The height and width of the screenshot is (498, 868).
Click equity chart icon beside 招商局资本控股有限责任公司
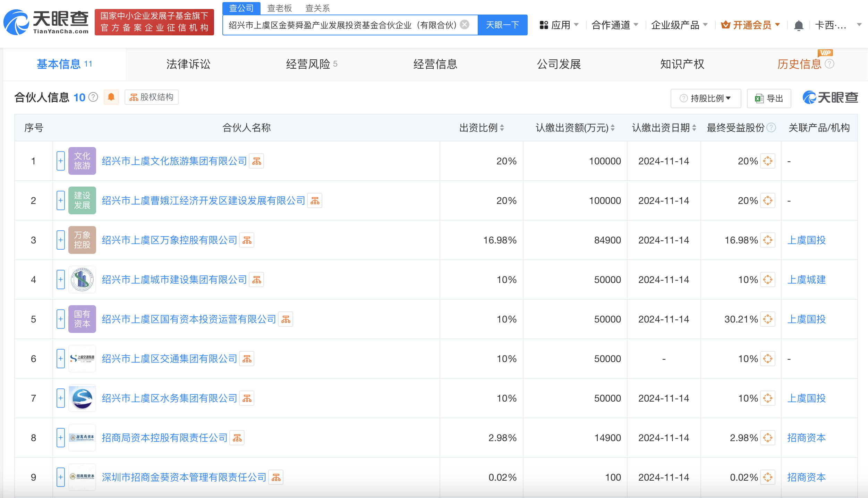pos(237,438)
